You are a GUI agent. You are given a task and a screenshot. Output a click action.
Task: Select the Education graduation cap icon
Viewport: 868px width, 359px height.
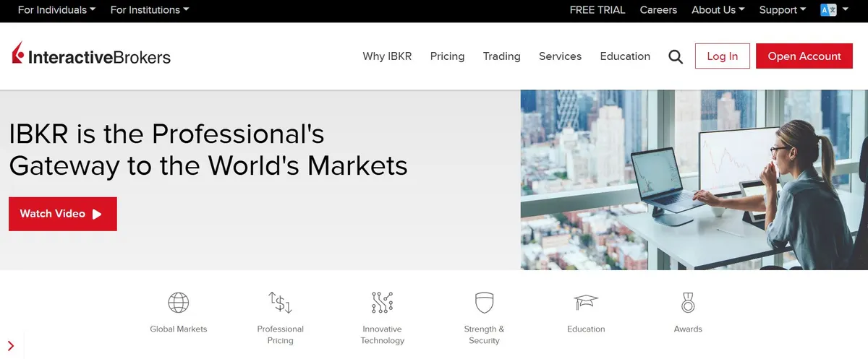pyautogui.click(x=586, y=302)
